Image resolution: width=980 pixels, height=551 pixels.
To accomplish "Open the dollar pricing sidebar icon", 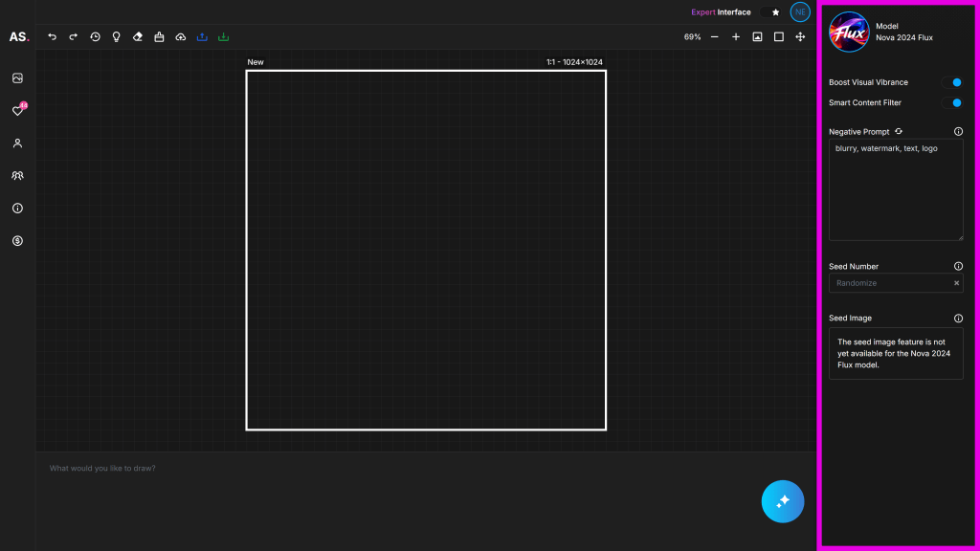I will click(17, 240).
